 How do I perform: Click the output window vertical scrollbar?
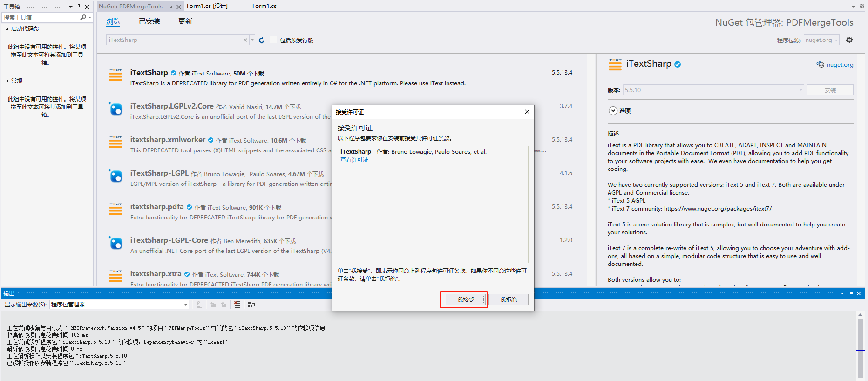pyautogui.click(x=860, y=346)
